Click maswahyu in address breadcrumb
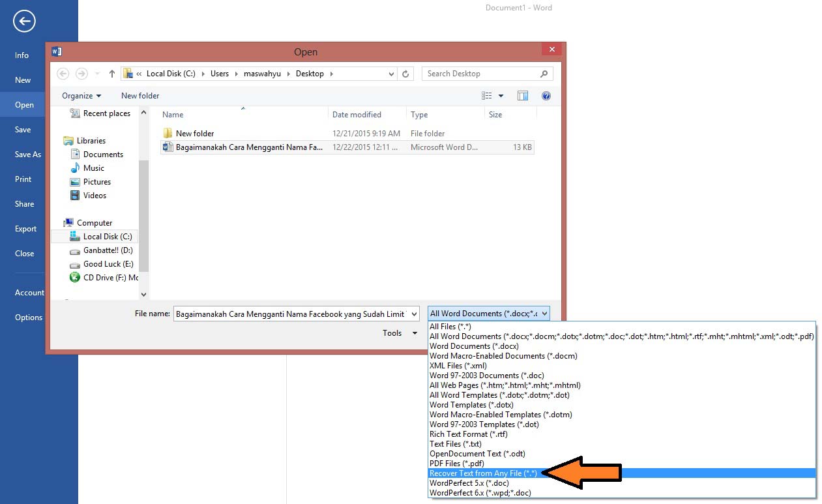 click(262, 74)
